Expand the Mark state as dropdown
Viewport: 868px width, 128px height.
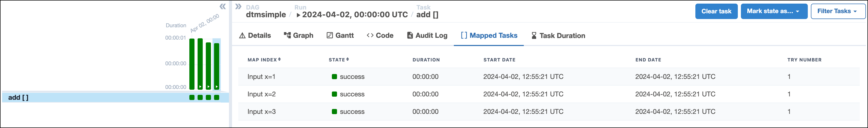pos(773,11)
